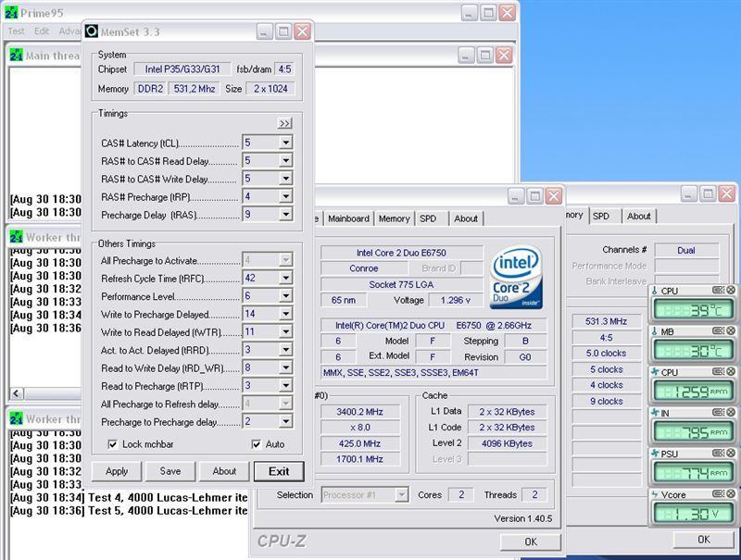Open settings icon on MB temperature widget
This screenshot has width=741, height=560.
tap(719, 330)
